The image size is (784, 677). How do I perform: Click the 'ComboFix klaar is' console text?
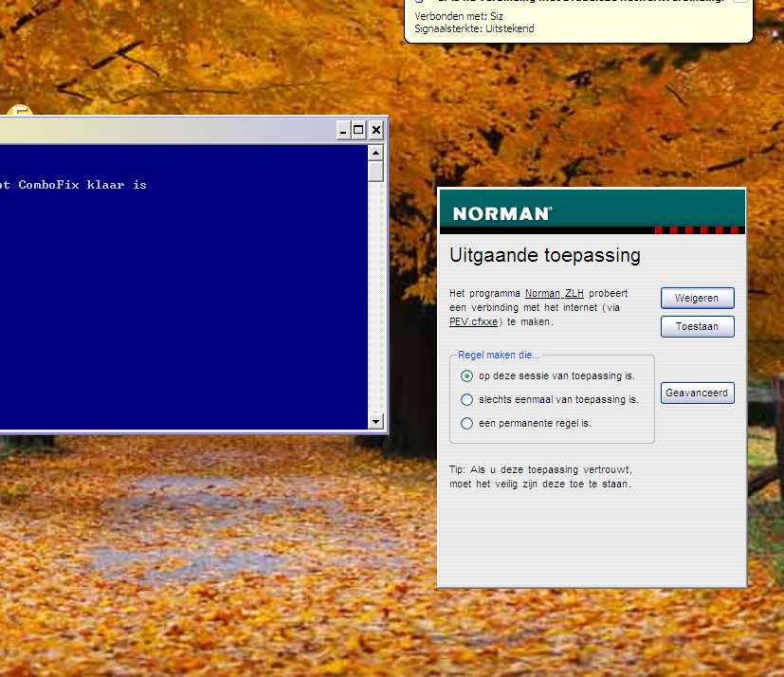[82, 185]
